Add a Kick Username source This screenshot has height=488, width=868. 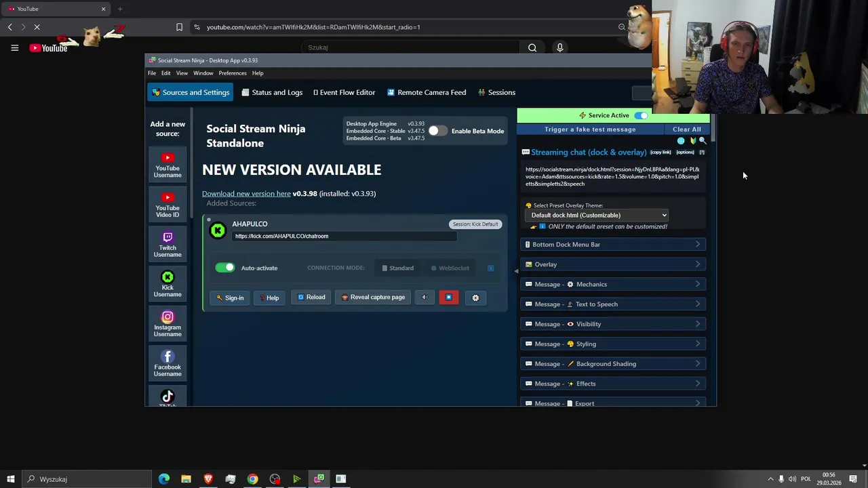167,285
